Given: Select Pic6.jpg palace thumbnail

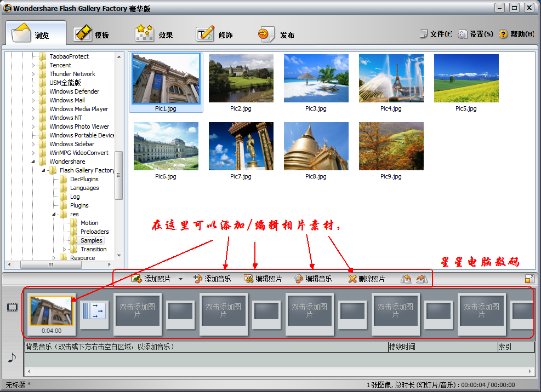Looking at the screenshot, I should pyautogui.click(x=166, y=146).
